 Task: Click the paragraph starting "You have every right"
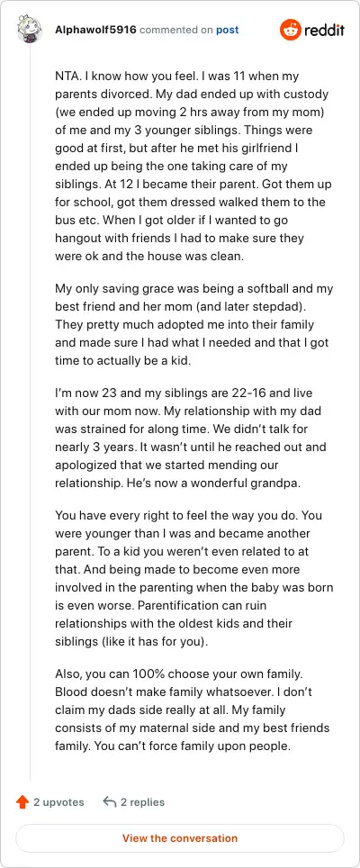[193, 578]
